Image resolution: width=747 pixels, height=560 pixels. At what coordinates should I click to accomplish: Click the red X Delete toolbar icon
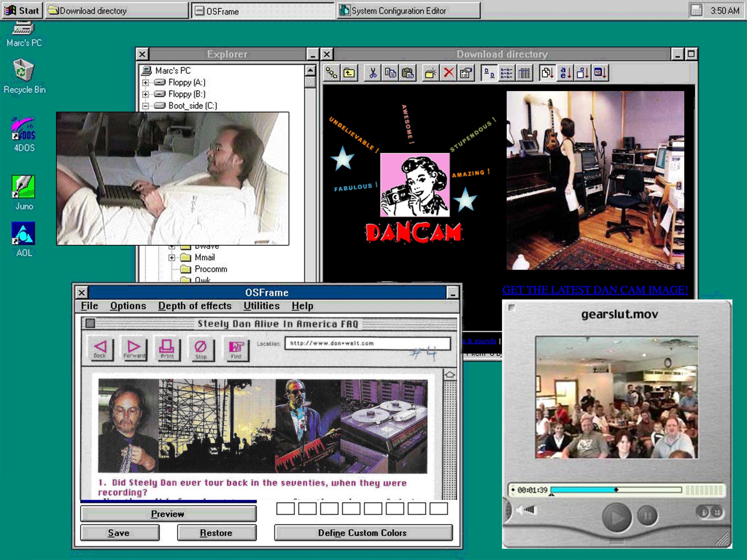point(449,73)
